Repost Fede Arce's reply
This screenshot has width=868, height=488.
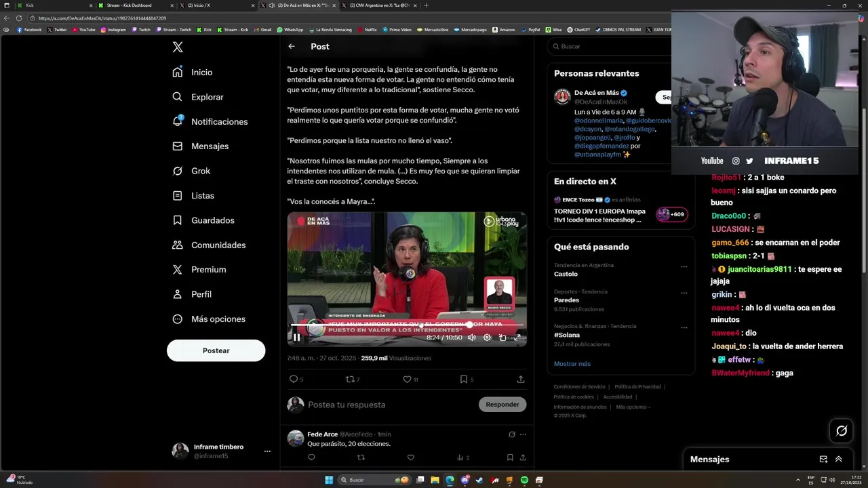click(x=361, y=457)
